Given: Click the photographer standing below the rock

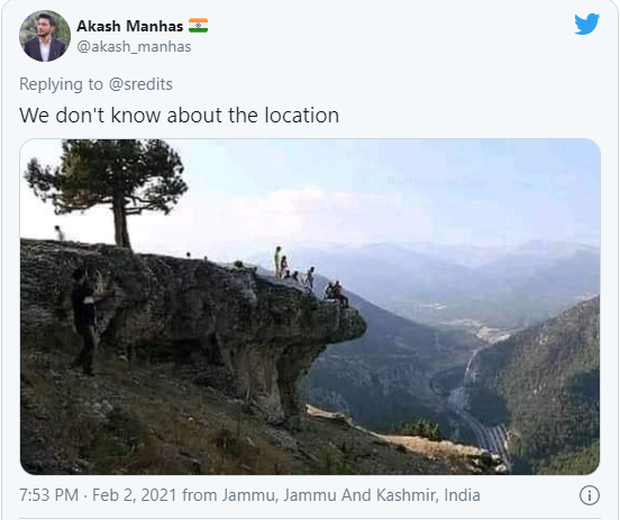Looking at the screenshot, I should 87,321.
